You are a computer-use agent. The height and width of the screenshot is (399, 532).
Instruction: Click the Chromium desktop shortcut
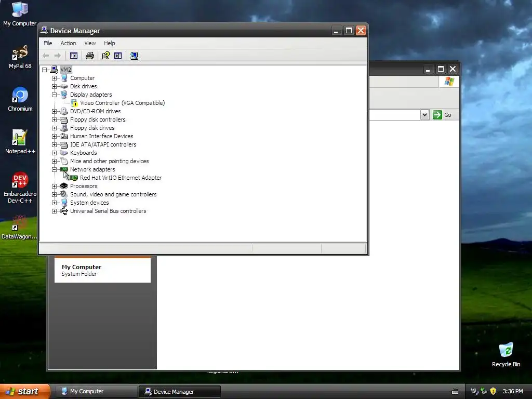click(x=20, y=99)
